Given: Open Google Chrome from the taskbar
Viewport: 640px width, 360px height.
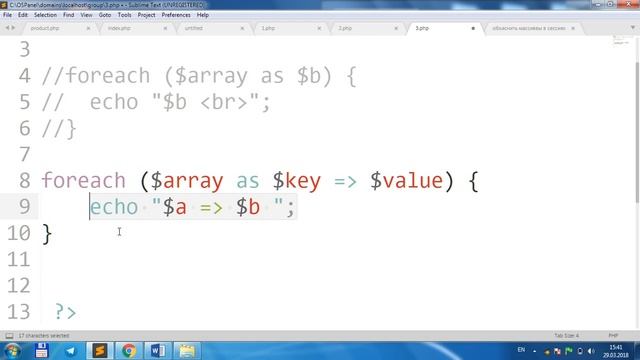Looking at the screenshot, I should click(129, 351).
